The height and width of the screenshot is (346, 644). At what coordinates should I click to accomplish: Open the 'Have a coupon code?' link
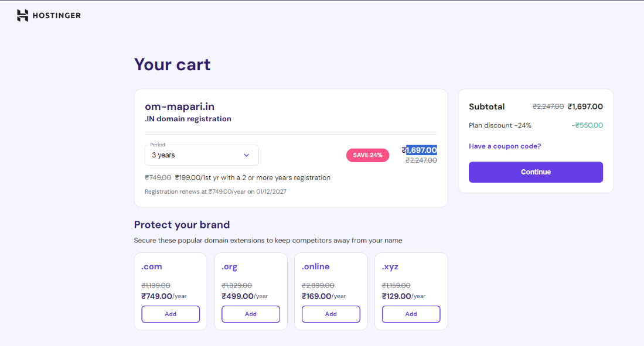(x=505, y=146)
